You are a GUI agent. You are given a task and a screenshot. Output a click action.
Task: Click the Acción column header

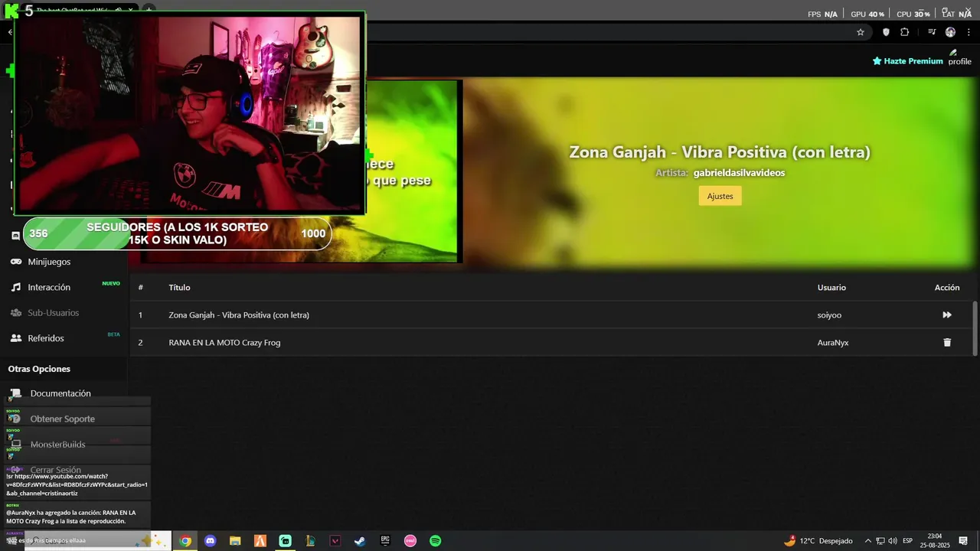tap(947, 288)
